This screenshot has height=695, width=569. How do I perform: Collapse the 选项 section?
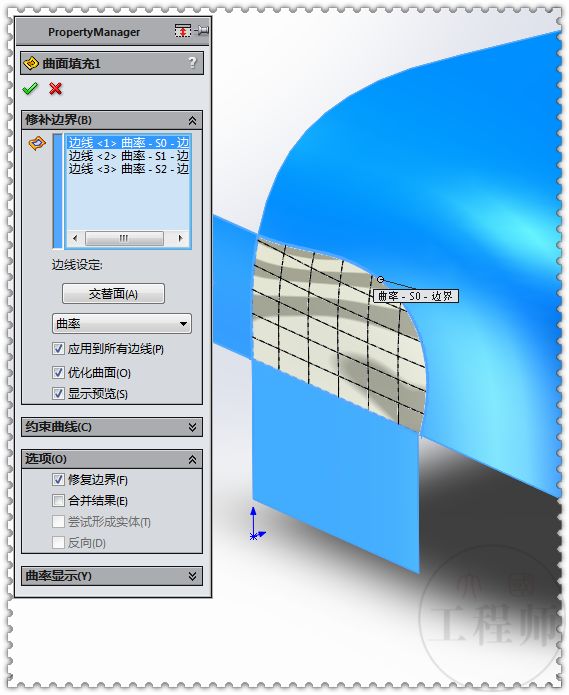[192, 459]
